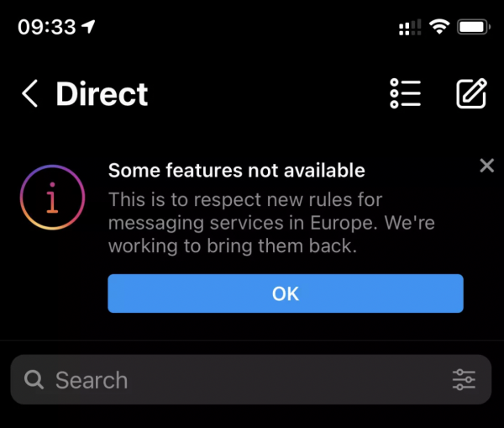The width and height of the screenshot is (504, 428).
Task: Tap the 'working to bring them back' line
Action: [x=233, y=246]
